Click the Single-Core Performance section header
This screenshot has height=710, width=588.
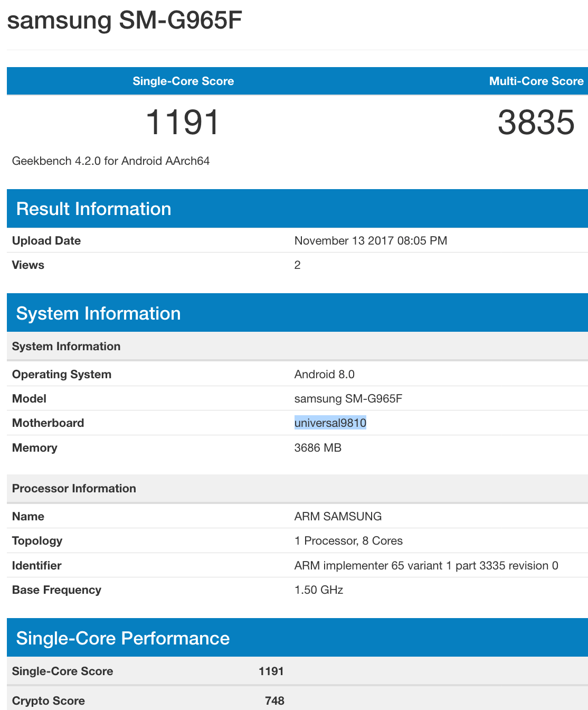297,638
